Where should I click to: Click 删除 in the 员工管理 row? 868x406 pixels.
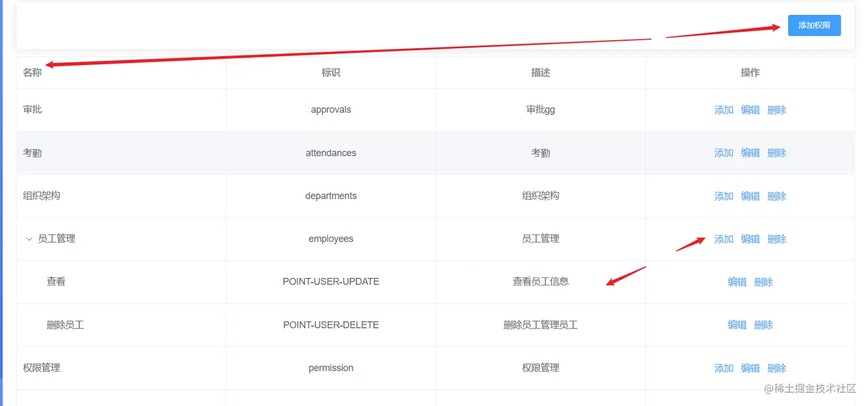[777, 239]
